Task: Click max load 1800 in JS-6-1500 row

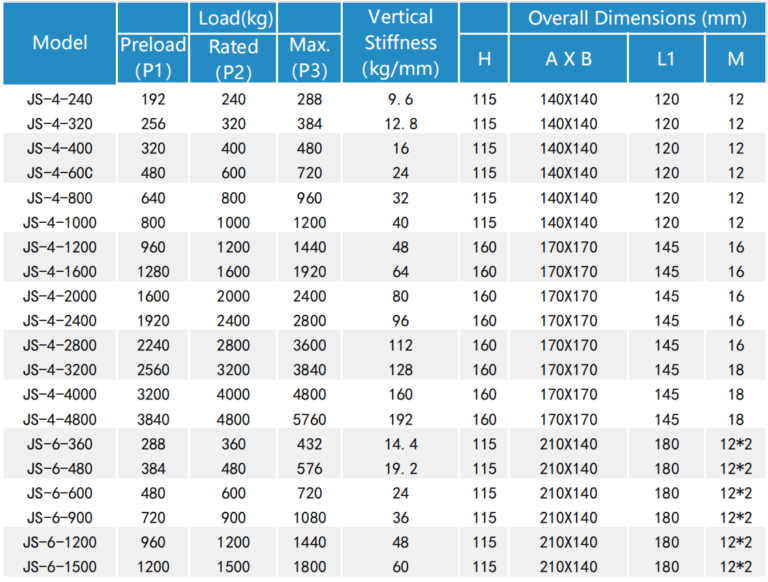Action: click(310, 567)
